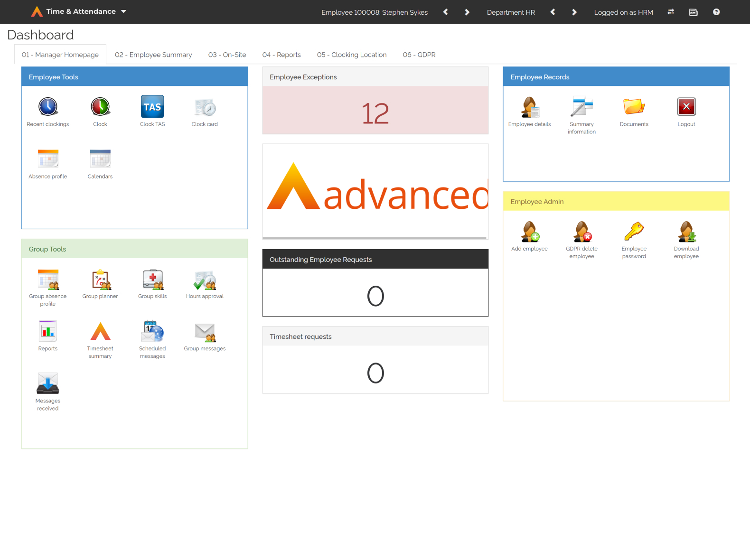The width and height of the screenshot is (750, 560).
Task: Click the Group Tools panel header
Action: [x=135, y=249]
